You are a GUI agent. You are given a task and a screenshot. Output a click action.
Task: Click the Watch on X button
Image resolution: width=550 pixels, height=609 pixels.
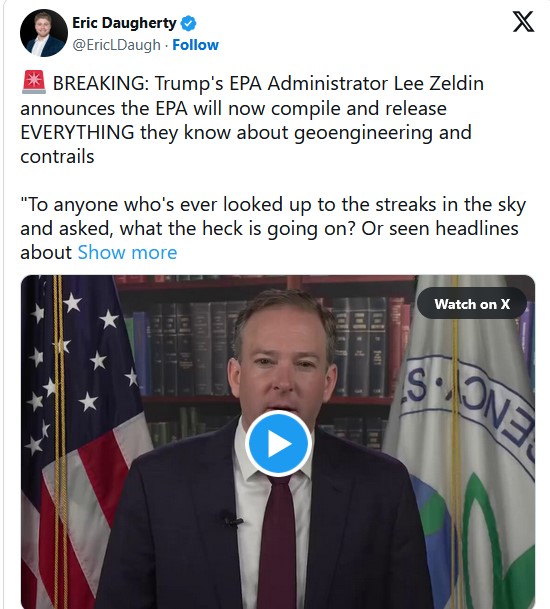472,304
